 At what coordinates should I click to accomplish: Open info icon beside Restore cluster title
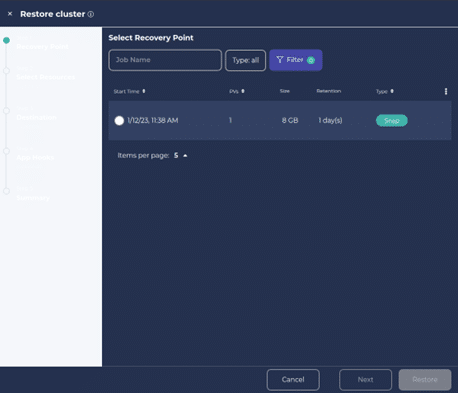click(91, 14)
